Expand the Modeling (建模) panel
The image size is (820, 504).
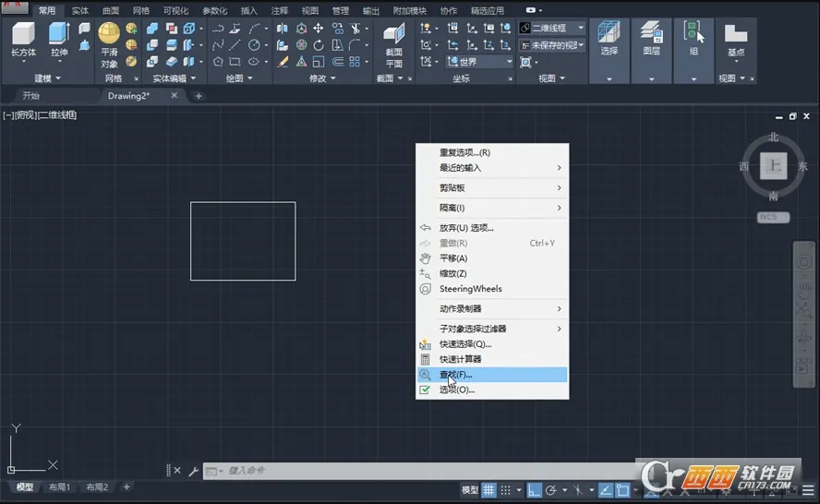click(48, 78)
